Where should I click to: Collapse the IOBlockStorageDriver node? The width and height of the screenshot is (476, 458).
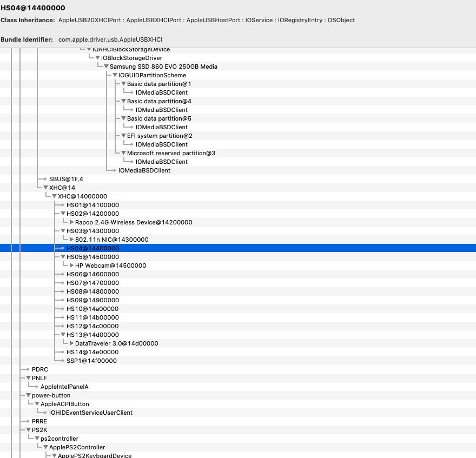click(x=98, y=58)
